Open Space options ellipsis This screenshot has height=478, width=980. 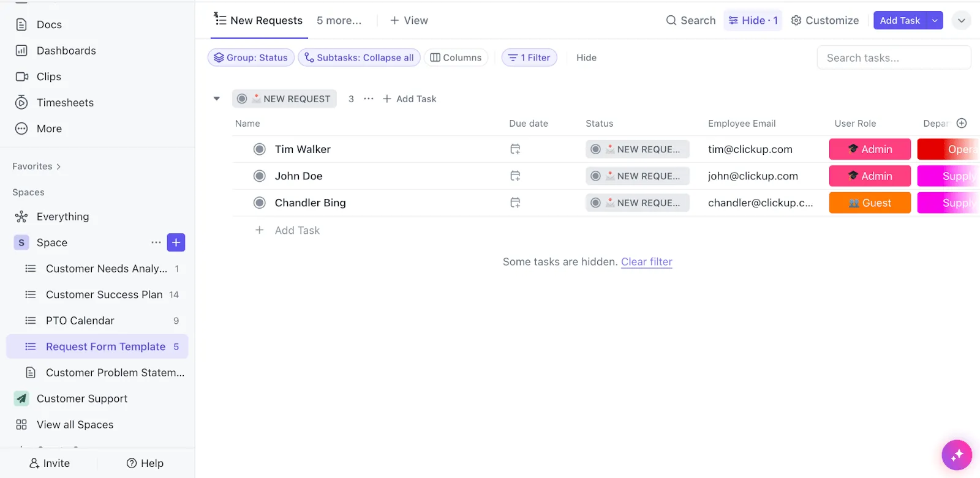[x=156, y=242]
